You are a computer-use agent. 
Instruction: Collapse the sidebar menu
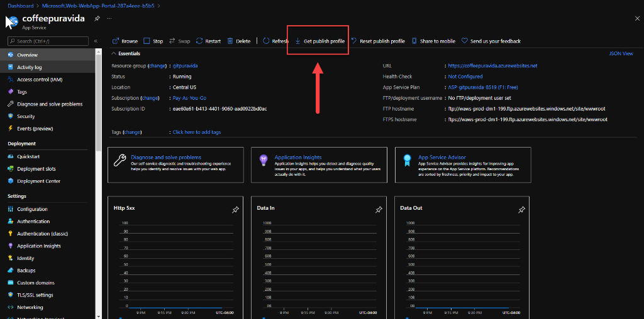(x=96, y=41)
